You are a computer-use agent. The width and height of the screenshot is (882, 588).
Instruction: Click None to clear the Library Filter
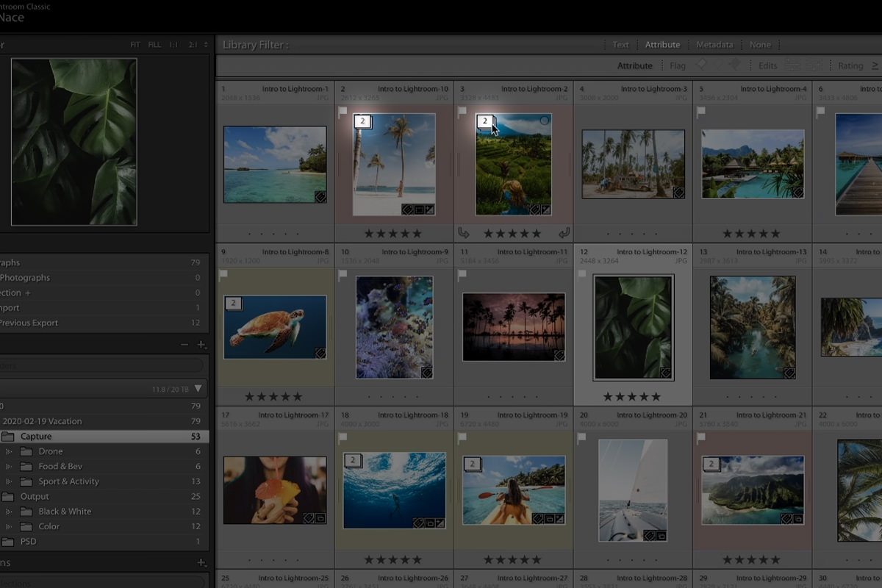click(x=760, y=44)
